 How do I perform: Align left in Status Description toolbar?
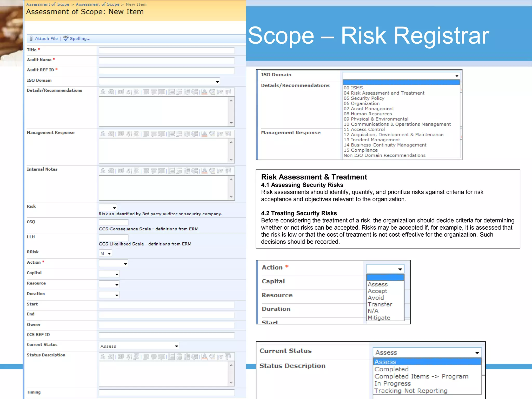[x=146, y=357]
